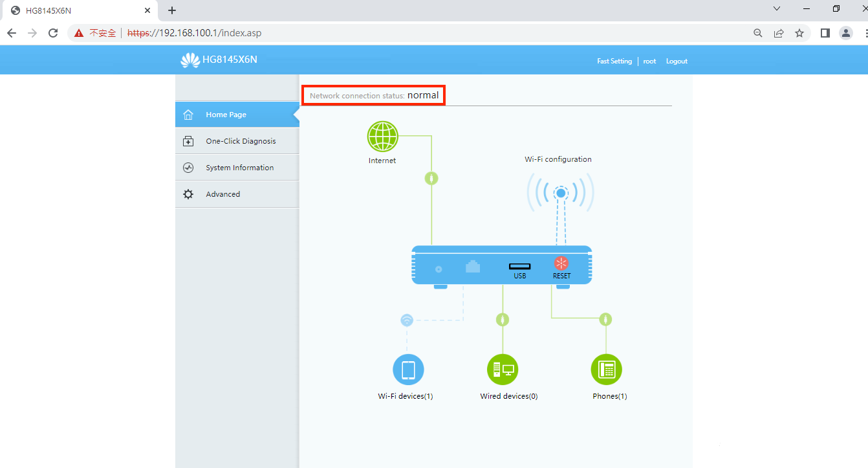The image size is (868, 468).
Task: Go back in browser history
Action: pos(11,33)
